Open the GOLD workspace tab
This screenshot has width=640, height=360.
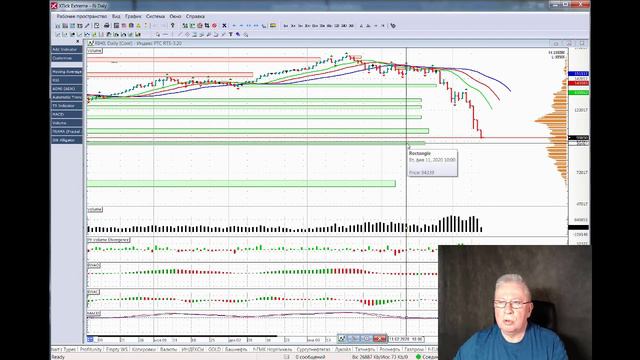point(214,350)
